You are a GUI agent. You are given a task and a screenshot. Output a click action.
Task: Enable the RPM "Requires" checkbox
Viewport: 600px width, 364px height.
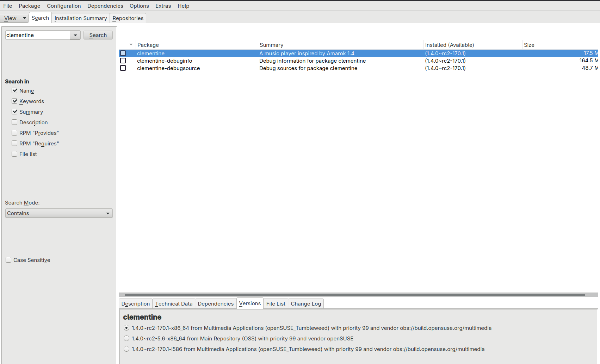14,143
